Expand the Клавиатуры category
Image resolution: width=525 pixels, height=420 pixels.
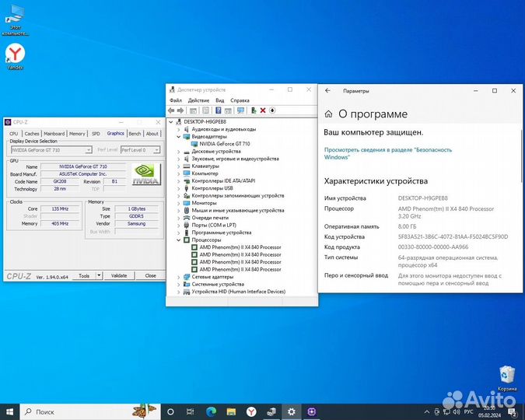point(178,166)
